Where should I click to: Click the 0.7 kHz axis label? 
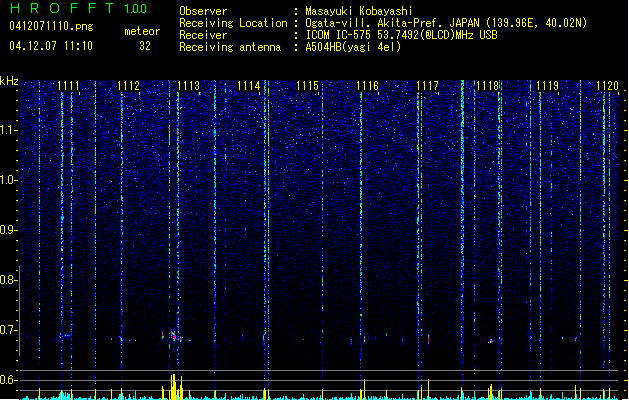coord(8,330)
